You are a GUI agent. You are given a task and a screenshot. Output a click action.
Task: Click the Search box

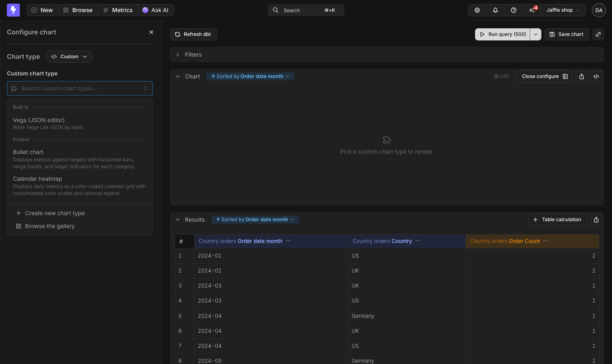[306, 10]
